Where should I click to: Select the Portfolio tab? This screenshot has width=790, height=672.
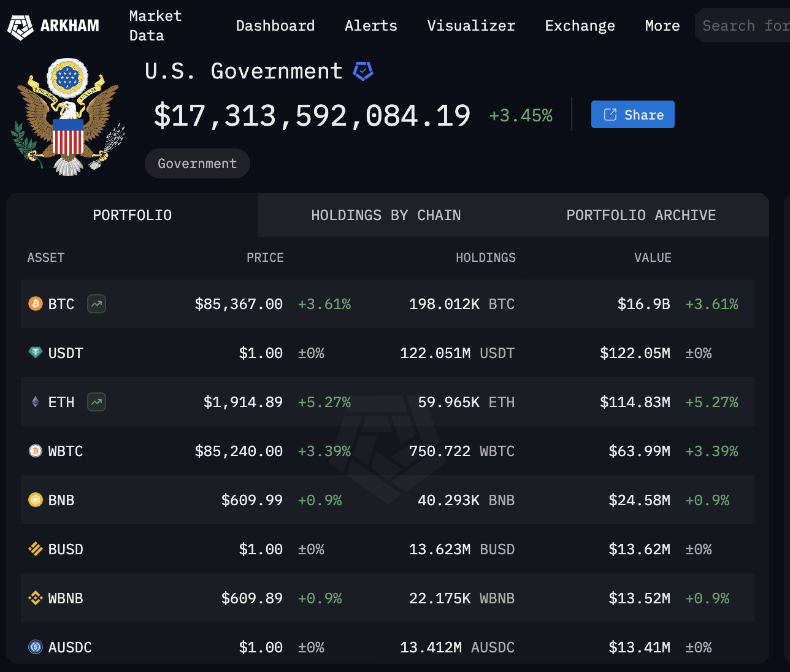[x=132, y=215]
